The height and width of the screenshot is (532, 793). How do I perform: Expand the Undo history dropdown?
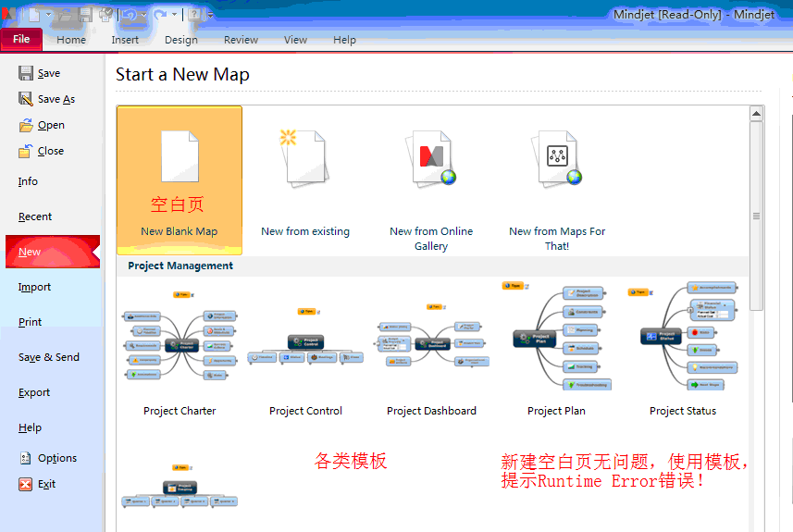[143, 15]
